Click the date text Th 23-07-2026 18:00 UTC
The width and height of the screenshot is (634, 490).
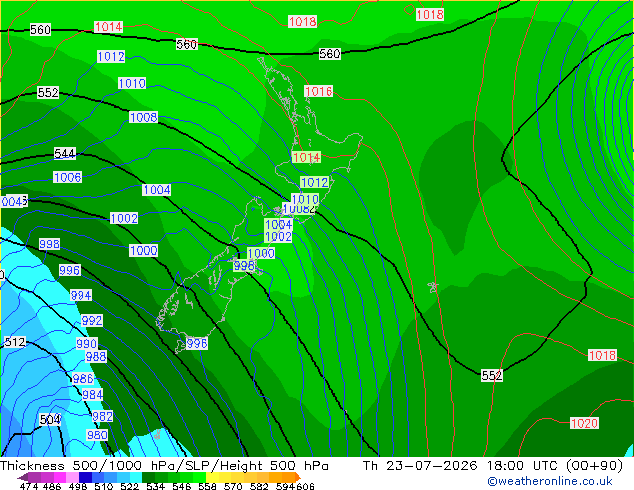pos(461,466)
